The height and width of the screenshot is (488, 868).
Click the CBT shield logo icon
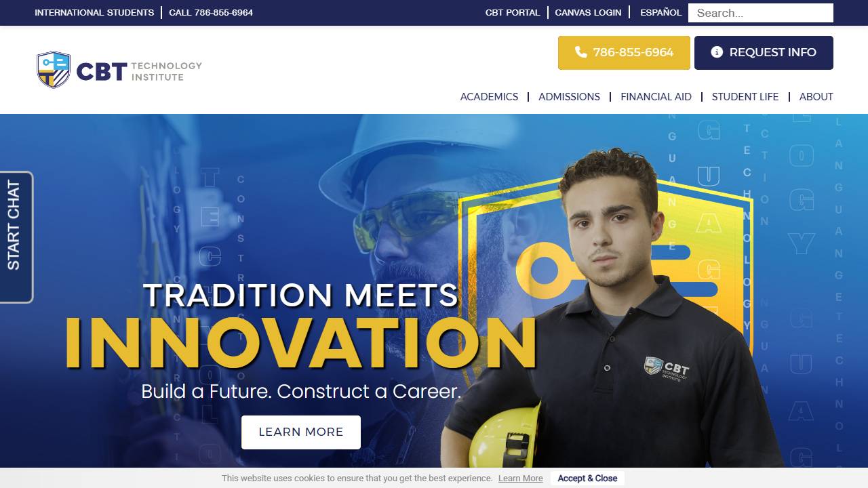(54, 70)
